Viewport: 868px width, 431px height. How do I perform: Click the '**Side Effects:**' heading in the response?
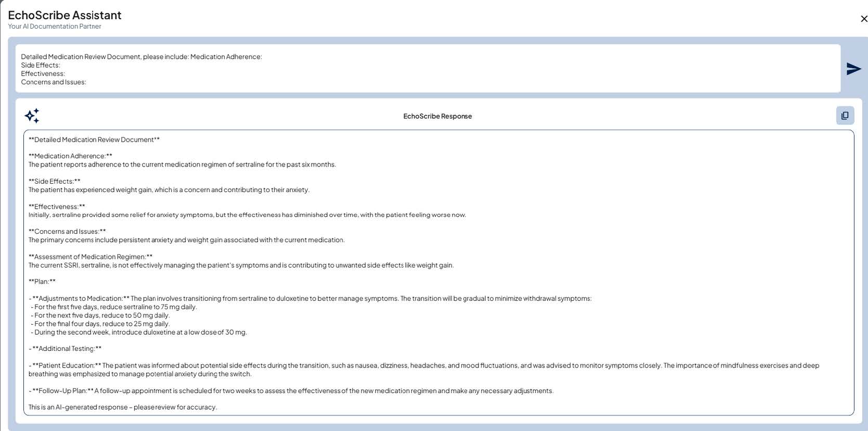55,181
